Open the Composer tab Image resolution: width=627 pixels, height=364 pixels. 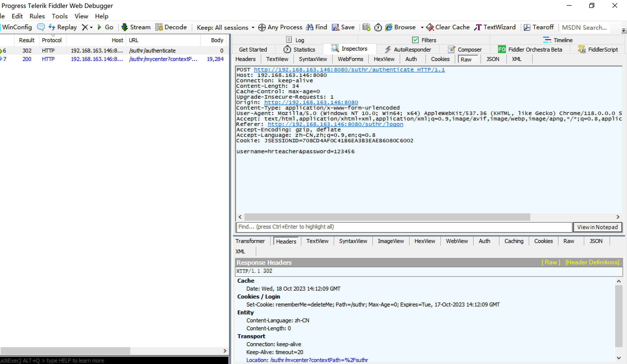click(464, 50)
